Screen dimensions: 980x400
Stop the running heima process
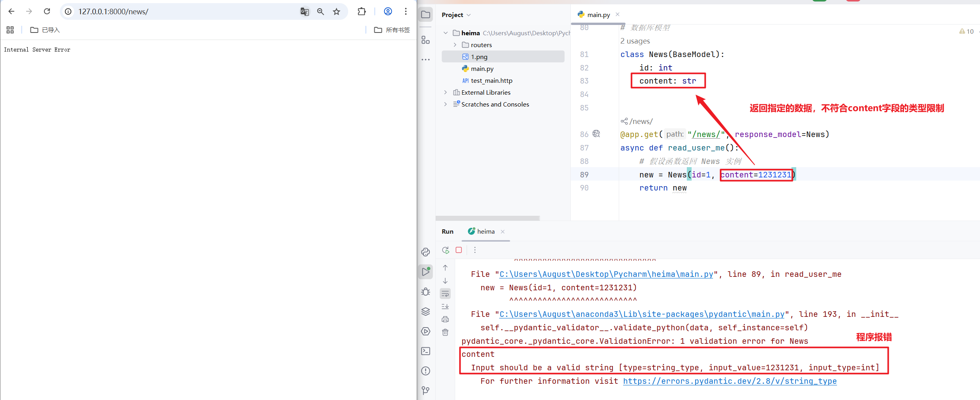coord(459,250)
